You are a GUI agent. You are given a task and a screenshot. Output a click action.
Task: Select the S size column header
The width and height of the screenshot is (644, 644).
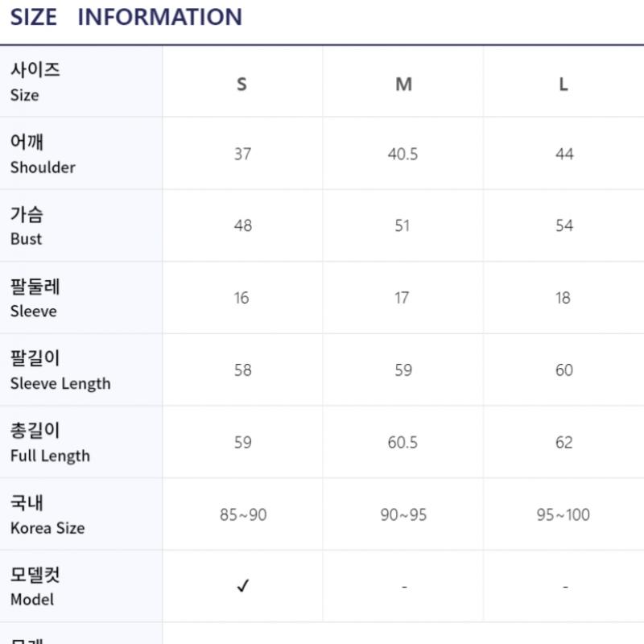(x=242, y=84)
